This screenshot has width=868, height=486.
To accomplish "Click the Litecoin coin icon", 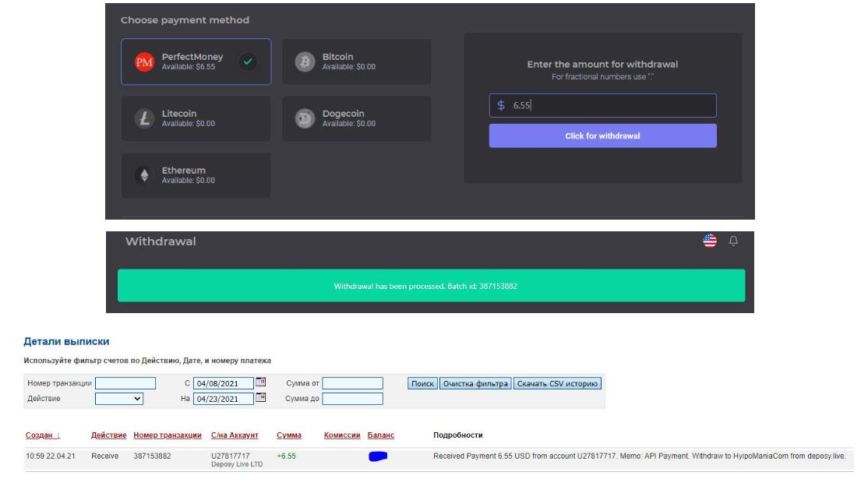I will [x=144, y=118].
